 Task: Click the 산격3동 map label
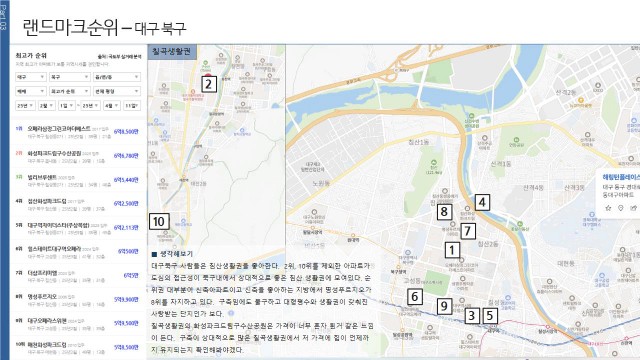pos(574,188)
